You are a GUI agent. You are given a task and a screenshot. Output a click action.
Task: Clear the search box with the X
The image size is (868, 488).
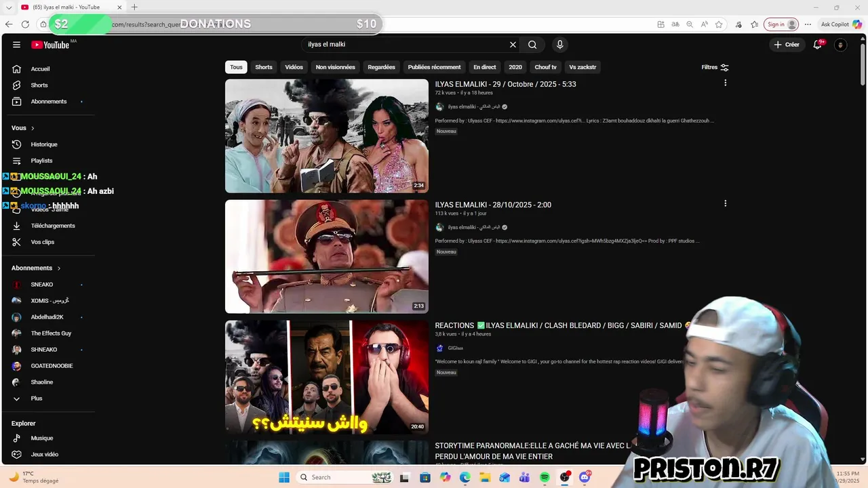(x=513, y=45)
